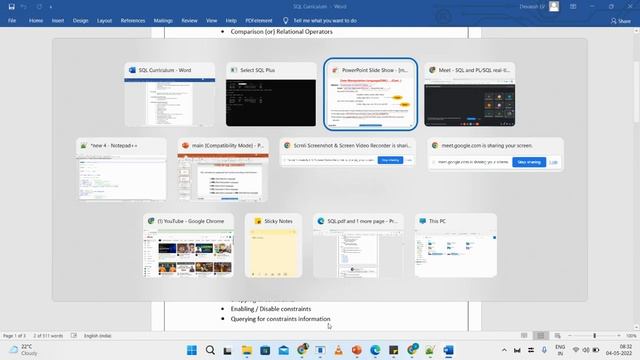Switch to meet.google.com is sharing your screen window
The image size is (640, 360).
pyautogui.click(x=496, y=154)
